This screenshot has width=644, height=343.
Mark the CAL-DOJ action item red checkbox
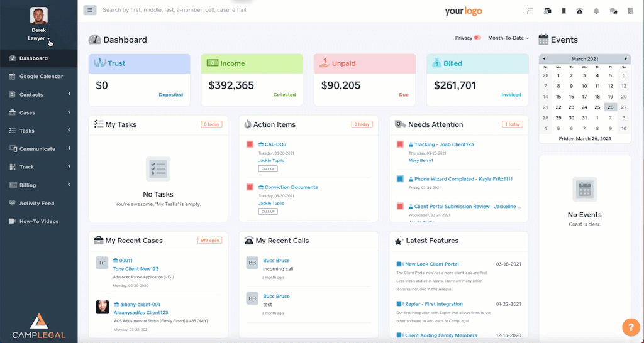(250, 144)
